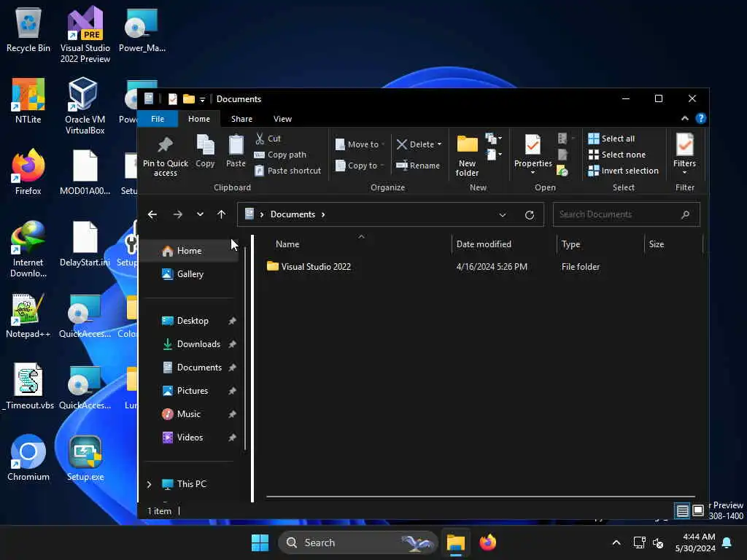Open quick access toolbar customize dropdown
The height and width of the screenshot is (560, 747).
pyautogui.click(x=202, y=99)
